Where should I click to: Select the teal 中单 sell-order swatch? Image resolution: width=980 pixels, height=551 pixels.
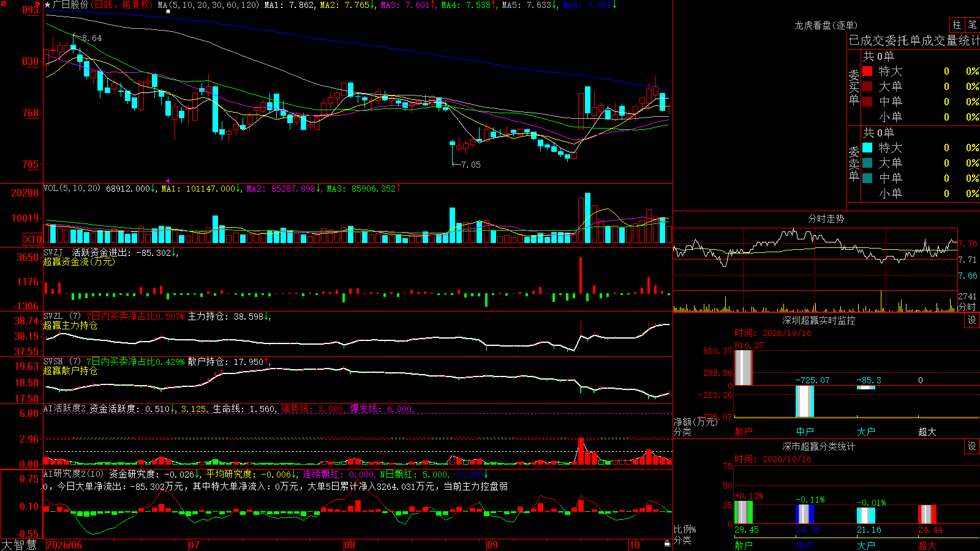(867, 178)
